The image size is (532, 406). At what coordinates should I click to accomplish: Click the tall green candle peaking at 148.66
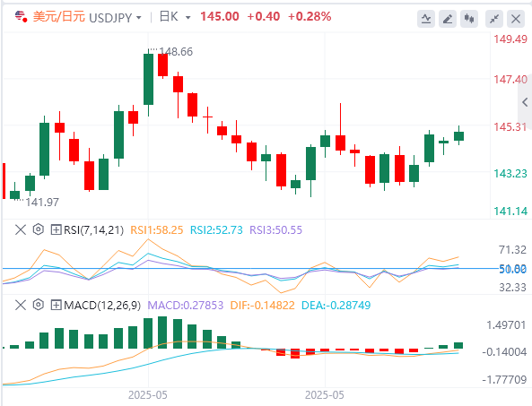tap(148, 79)
